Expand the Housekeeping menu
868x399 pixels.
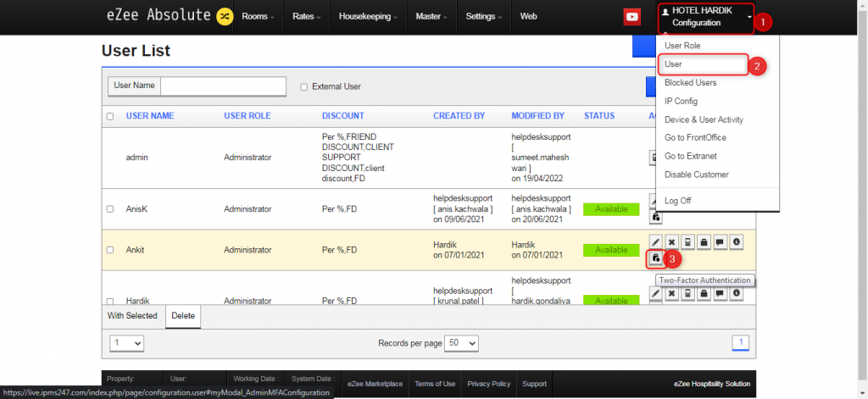tap(368, 17)
